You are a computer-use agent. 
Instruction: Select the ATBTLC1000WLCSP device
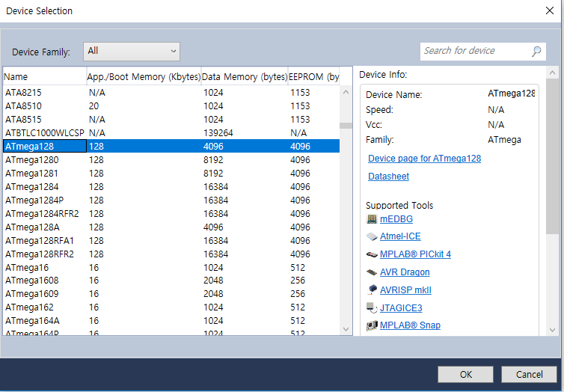tap(171, 133)
